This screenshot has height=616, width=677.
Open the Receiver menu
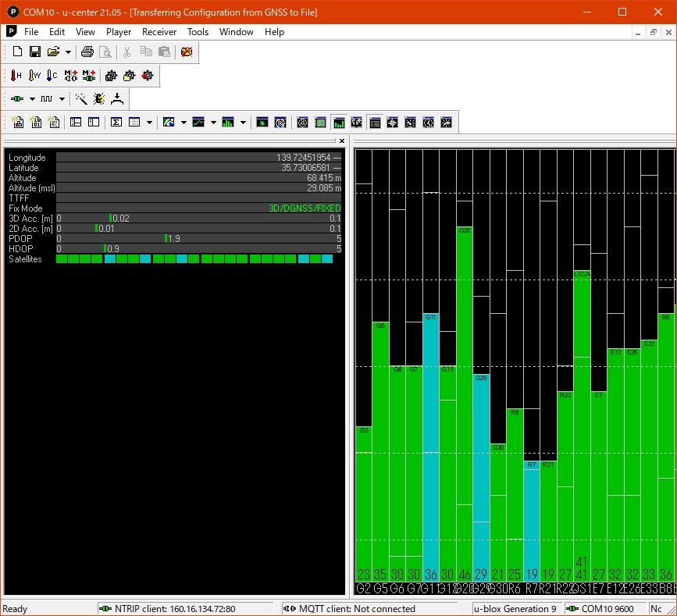pos(159,32)
